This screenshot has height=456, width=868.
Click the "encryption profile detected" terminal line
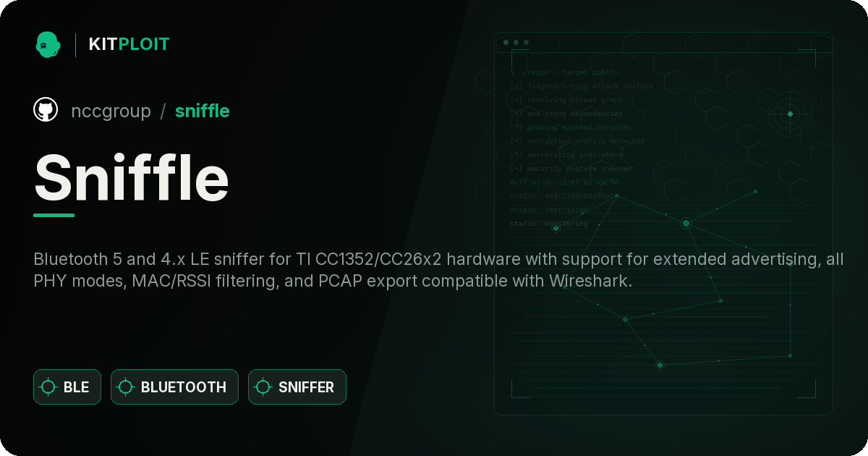click(577, 141)
